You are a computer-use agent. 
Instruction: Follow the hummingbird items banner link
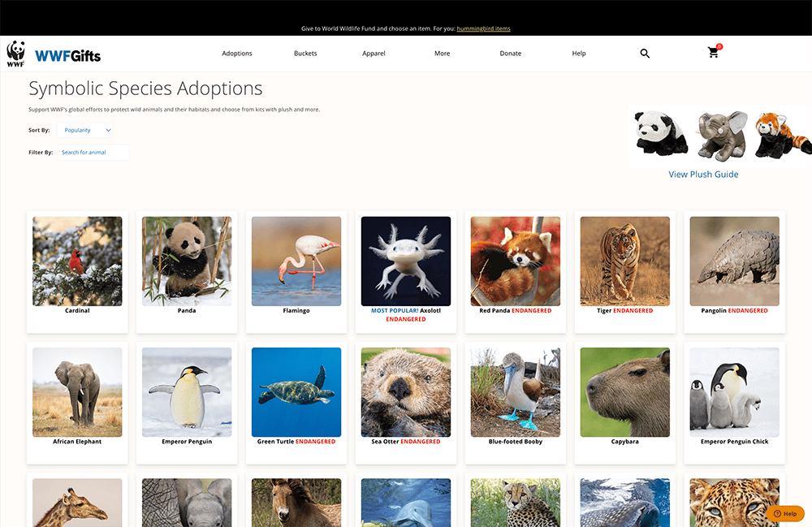coord(486,27)
